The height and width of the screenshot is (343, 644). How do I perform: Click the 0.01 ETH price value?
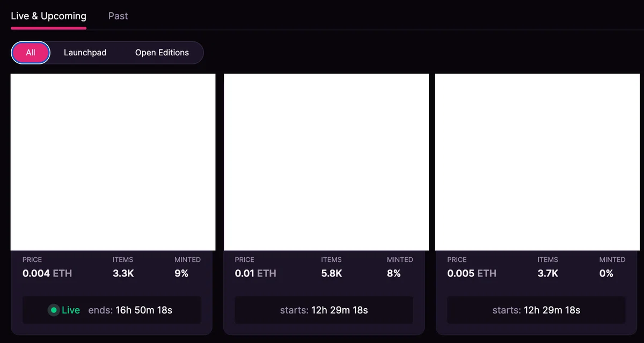pyautogui.click(x=255, y=273)
